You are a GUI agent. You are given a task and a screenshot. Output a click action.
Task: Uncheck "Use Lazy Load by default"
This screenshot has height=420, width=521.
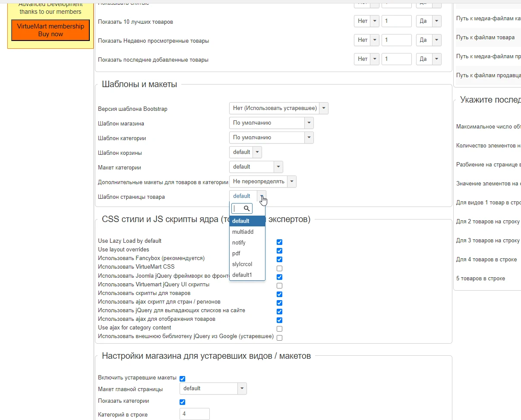pyautogui.click(x=279, y=242)
